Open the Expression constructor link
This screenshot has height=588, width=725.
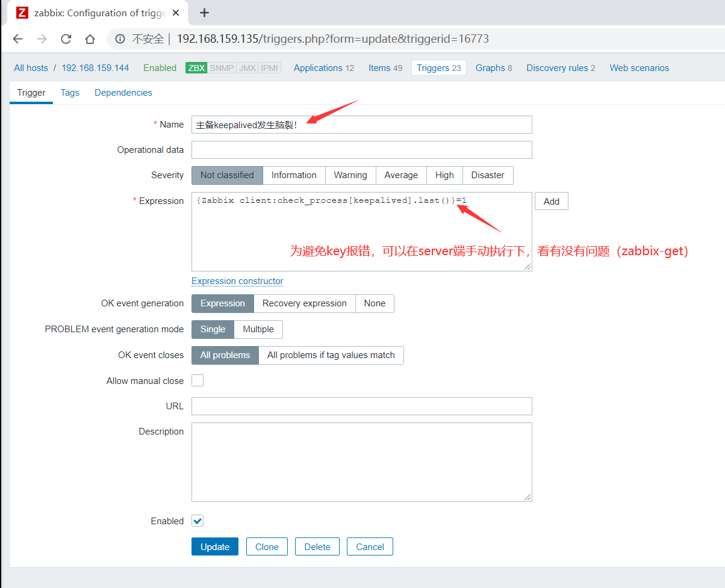pyautogui.click(x=237, y=281)
